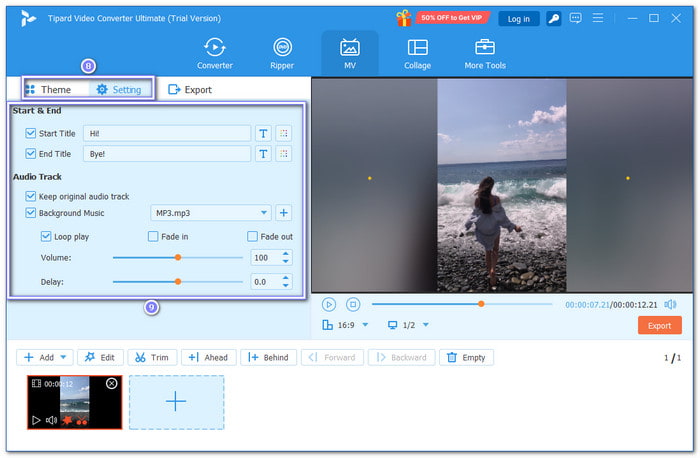Click the playback progress slider handle

[481, 304]
